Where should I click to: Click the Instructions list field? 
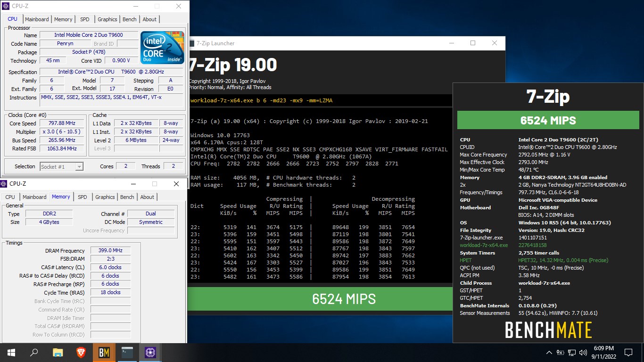111,100
